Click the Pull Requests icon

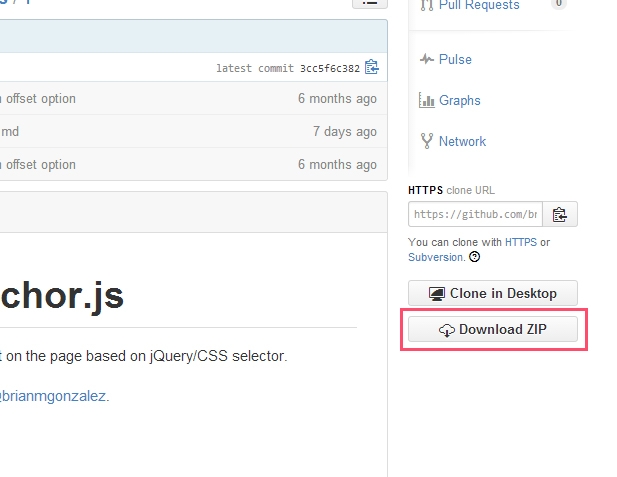click(x=427, y=5)
